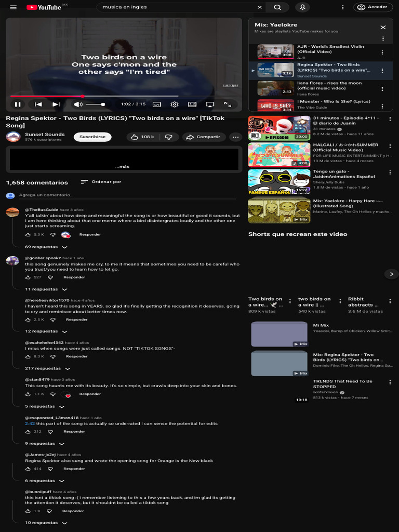Share the video with Compartir
The height and width of the screenshot is (532, 399).
(x=204, y=137)
